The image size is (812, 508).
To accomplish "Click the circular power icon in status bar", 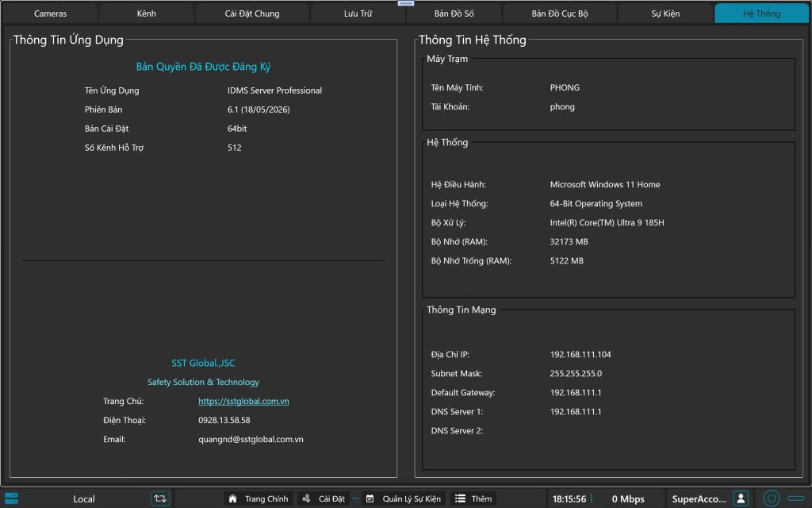I will (x=771, y=498).
